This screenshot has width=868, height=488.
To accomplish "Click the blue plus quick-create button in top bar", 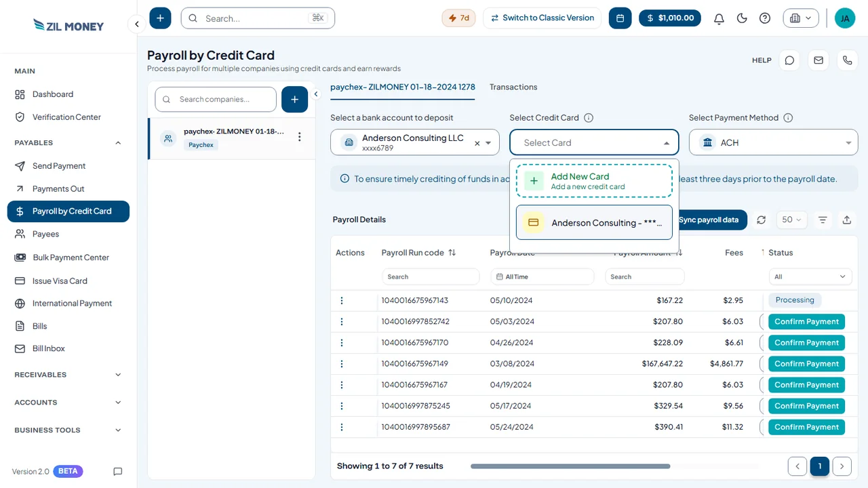I will coord(160,18).
